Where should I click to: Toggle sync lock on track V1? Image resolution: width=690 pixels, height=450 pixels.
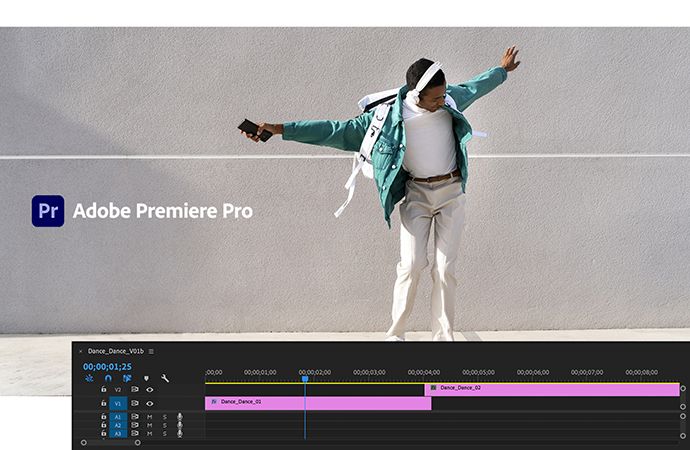pos(135,403)
